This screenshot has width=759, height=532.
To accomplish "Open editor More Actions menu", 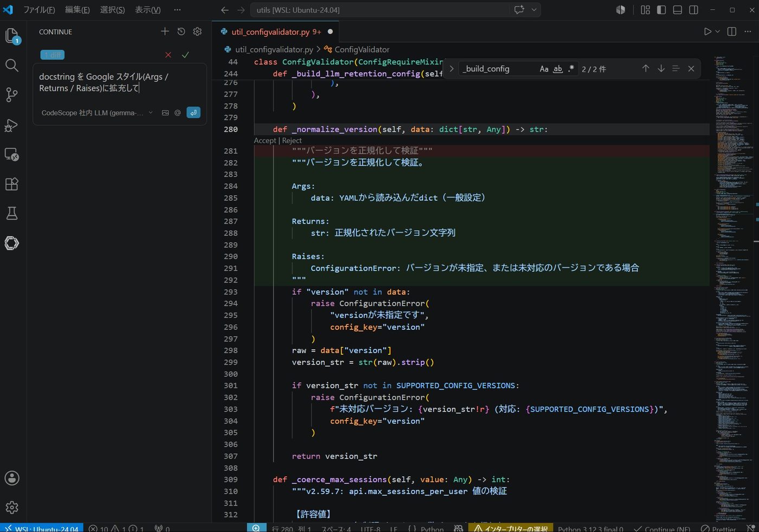I will point(748,31).
